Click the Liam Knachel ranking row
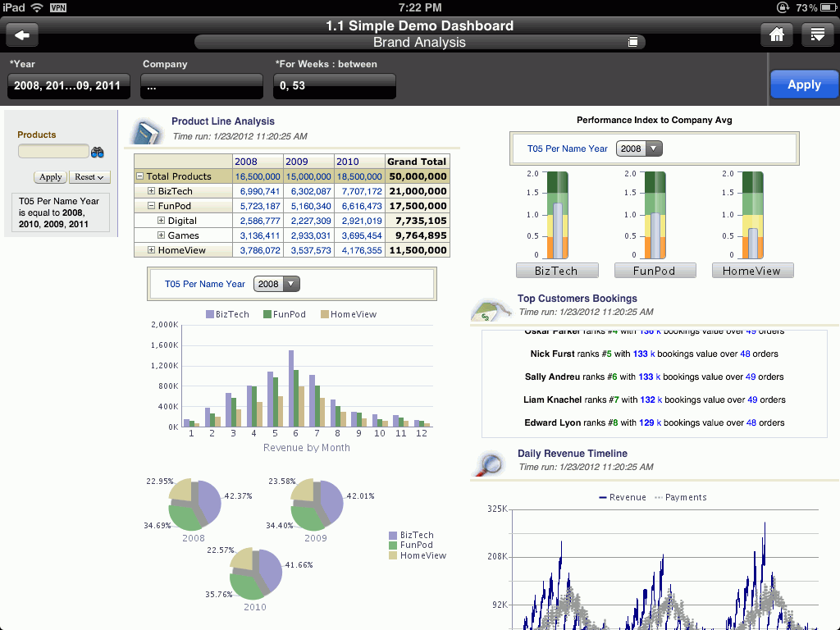The image size is (840, 630). [x=654, y=399]
